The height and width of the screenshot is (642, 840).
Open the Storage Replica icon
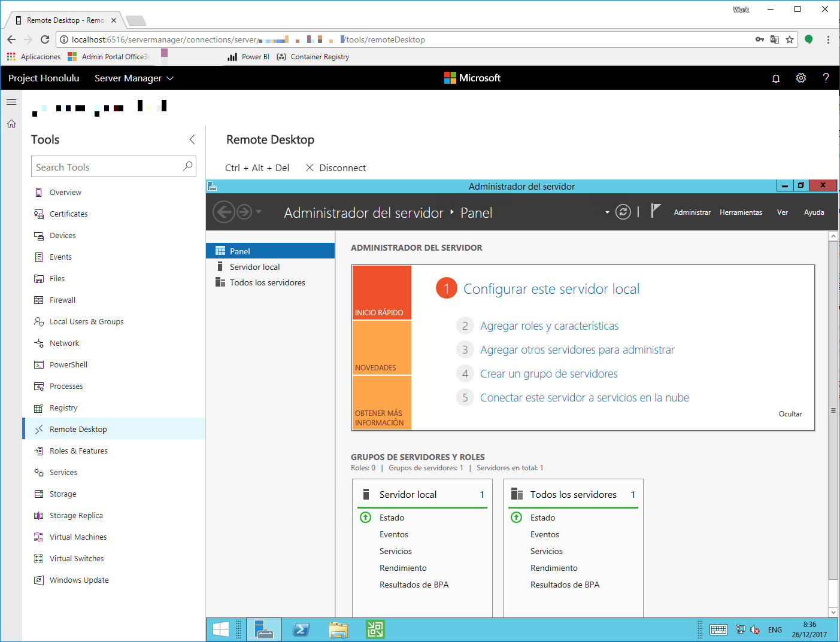[39, 516]
